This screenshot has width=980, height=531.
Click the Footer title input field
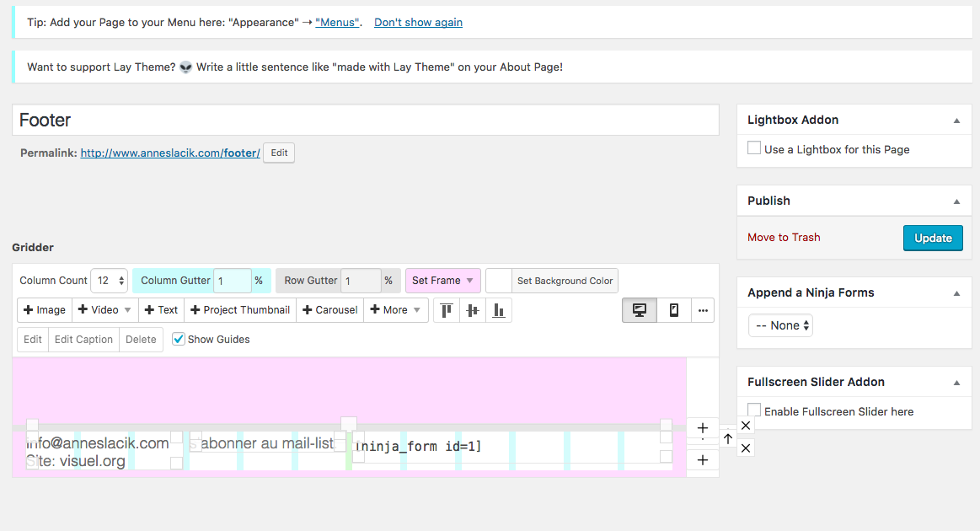tap(365, 120)
